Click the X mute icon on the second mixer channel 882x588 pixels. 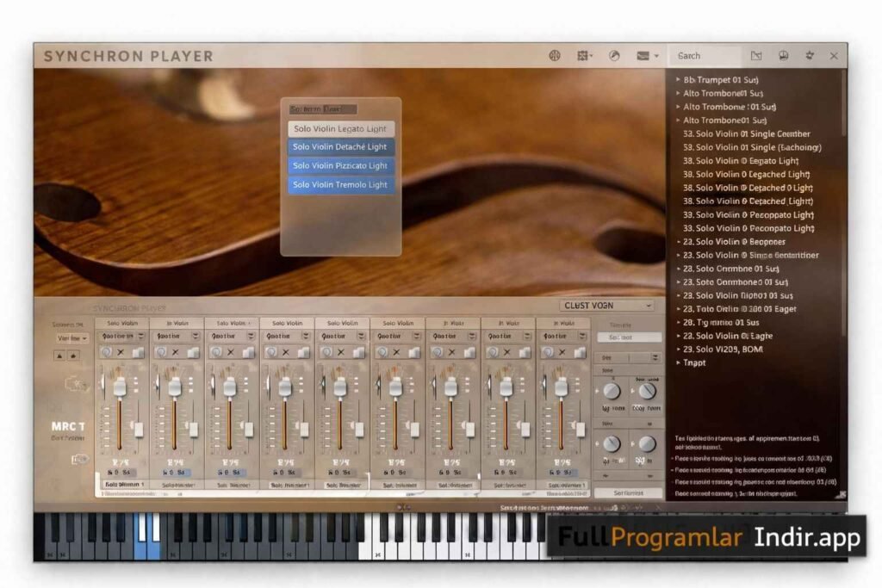point(176,352)
